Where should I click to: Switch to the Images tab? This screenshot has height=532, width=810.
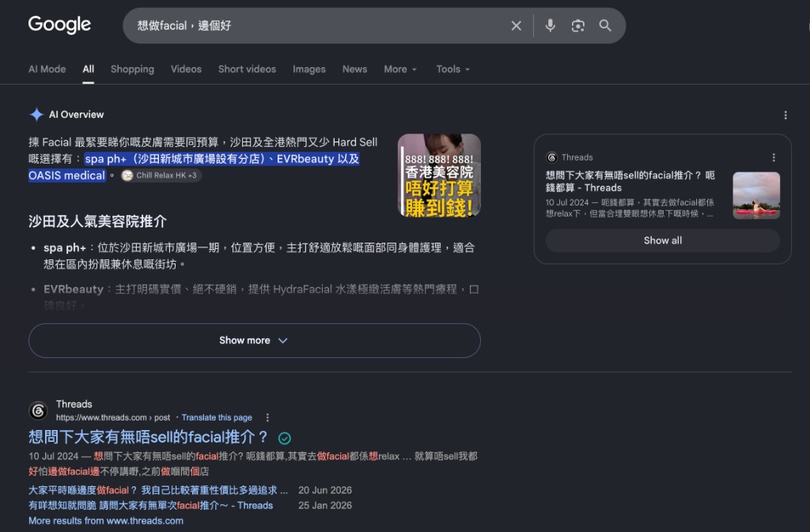(309, 69)
